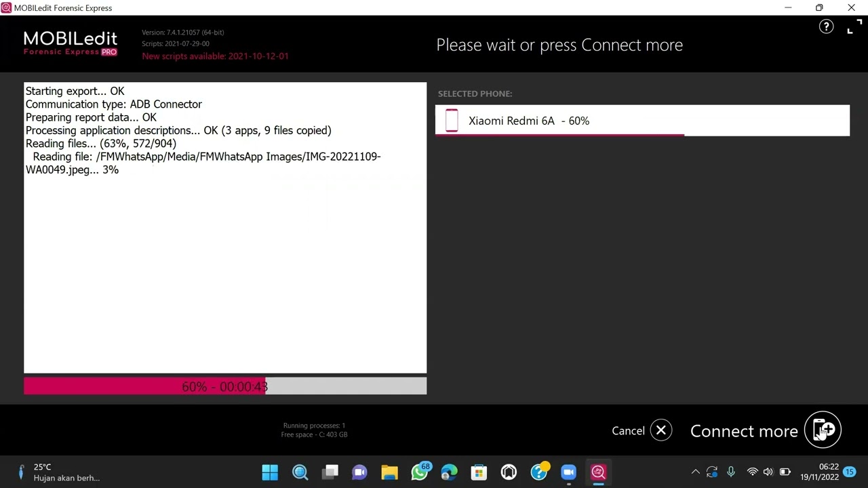
Task: Open the Get Help question mark app
Action: click(x=539, y=472)
